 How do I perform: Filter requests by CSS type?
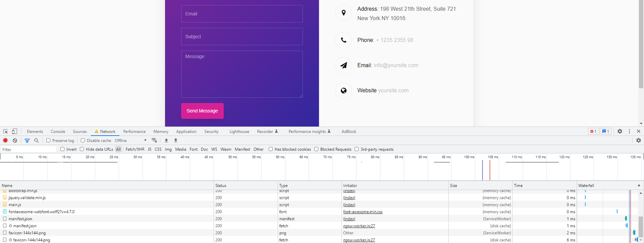click(158, 149)
